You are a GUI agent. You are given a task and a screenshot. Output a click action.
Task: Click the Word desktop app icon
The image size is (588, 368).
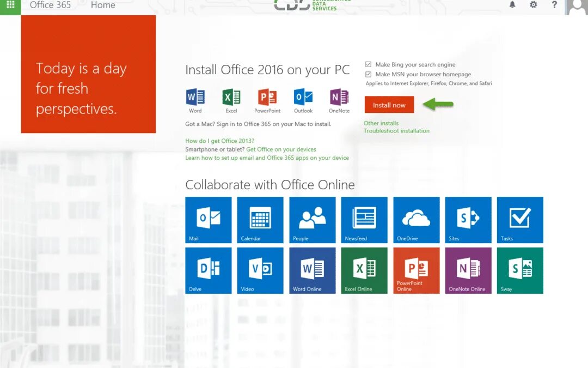(195, 97)
